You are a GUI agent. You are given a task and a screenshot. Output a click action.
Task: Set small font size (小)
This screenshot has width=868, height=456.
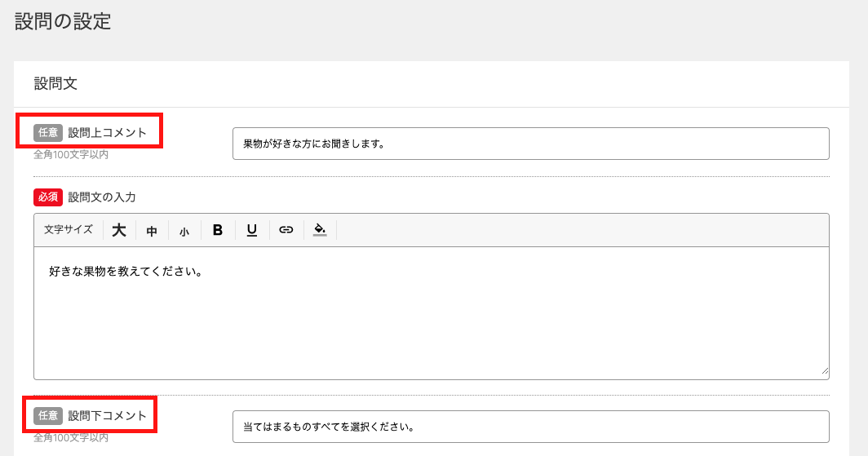point(184,232)
